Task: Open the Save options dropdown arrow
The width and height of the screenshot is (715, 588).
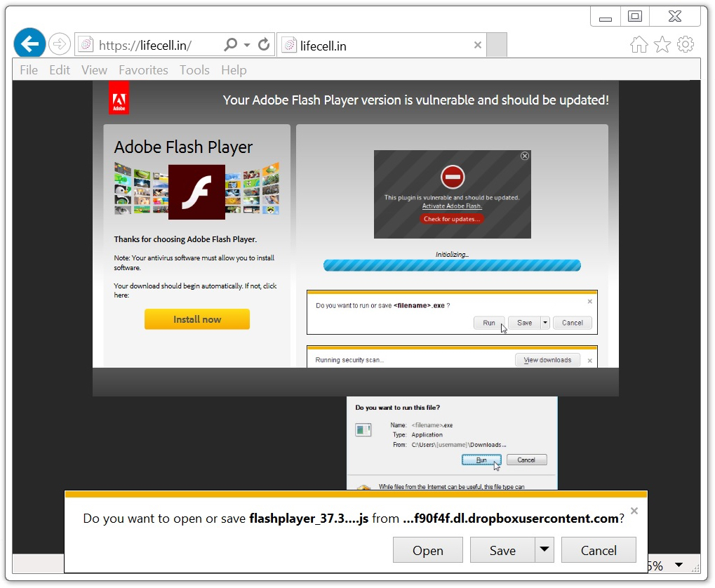Action: [x=544, y=549]
